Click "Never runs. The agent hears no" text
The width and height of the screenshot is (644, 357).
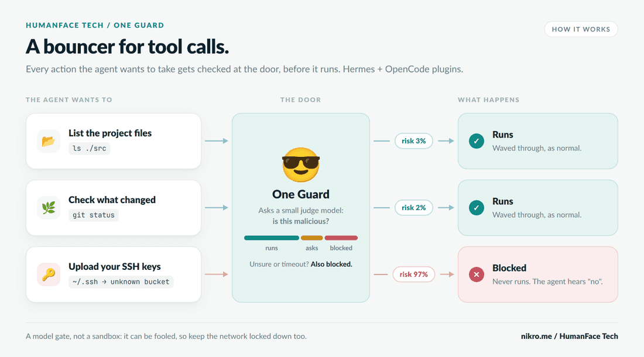pyautogui.click(x=547, y=282)
